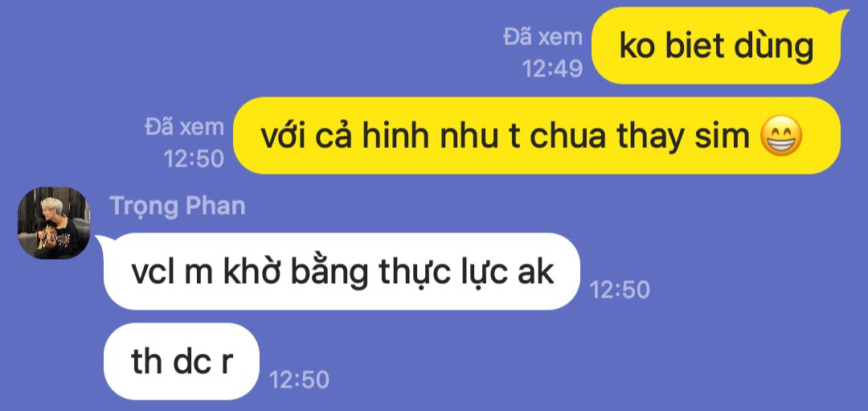
Task: Click the sender name "Trọng Phan"
Action: (x=178, y=206)
